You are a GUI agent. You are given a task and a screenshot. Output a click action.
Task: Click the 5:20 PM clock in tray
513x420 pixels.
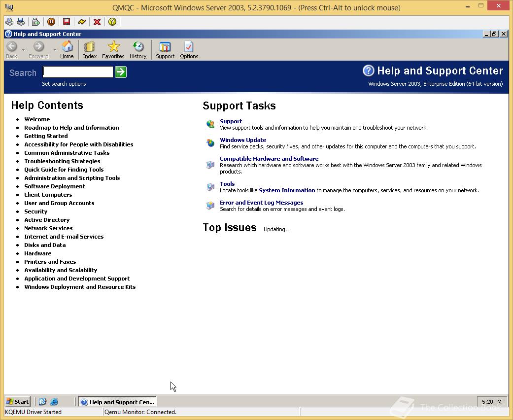point(491,402)
